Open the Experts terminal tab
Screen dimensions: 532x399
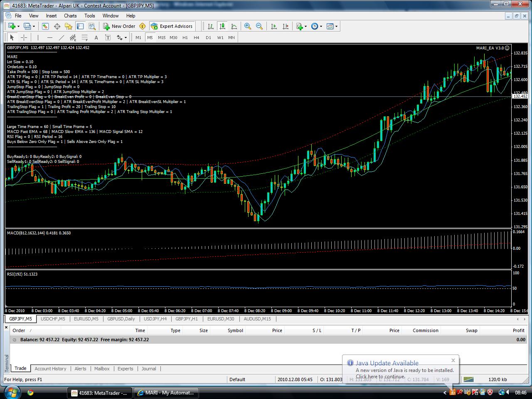[x=125, y=369]
